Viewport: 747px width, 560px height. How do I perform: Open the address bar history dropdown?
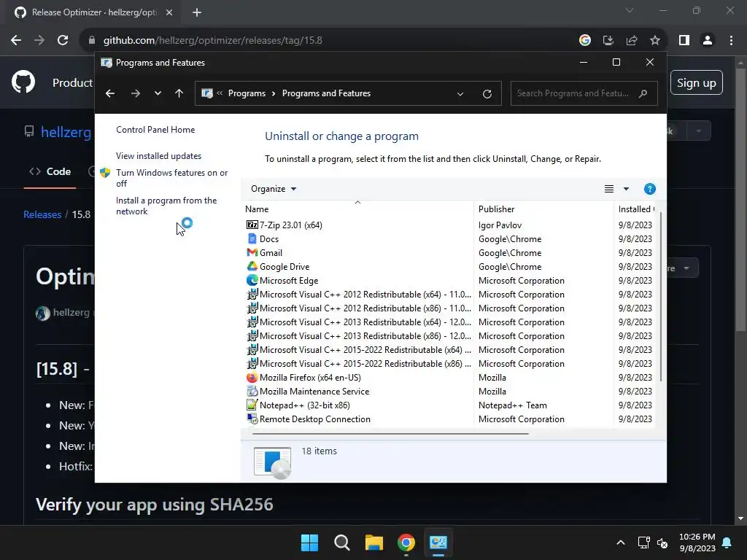pyautogui.click(x=460, y=94)
